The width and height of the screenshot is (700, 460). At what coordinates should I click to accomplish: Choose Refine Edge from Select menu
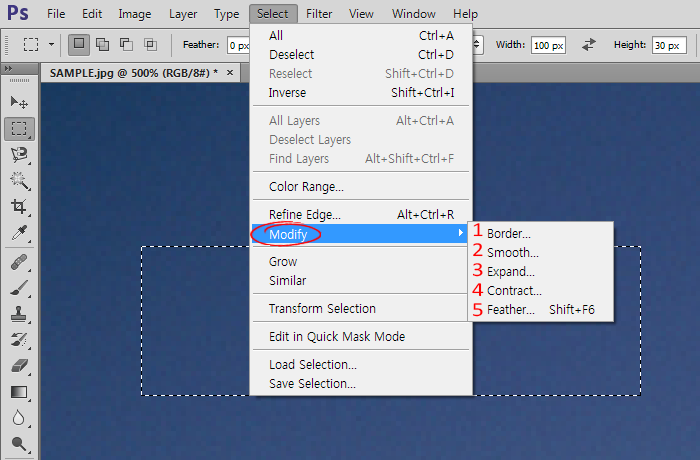coord(361,214)
